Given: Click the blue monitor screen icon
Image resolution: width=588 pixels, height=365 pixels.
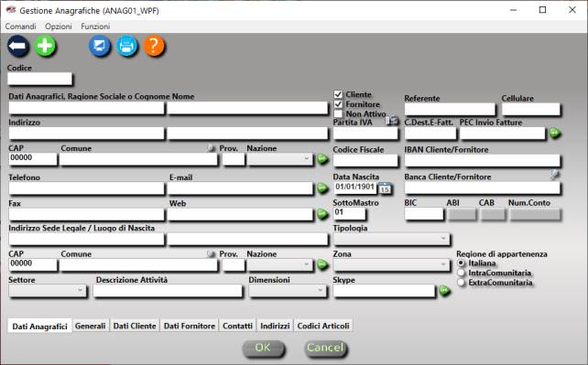Looking at the screenshot, I should click(x=100, y=46).
